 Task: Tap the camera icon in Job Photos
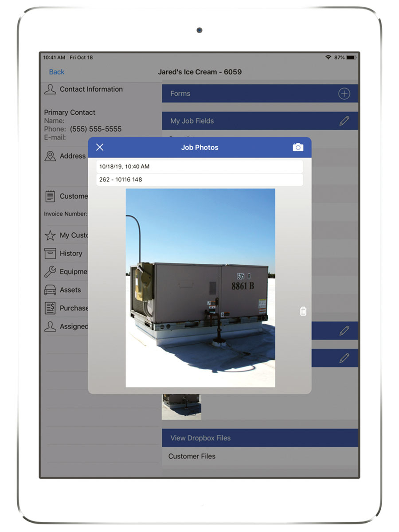[298, 147]
